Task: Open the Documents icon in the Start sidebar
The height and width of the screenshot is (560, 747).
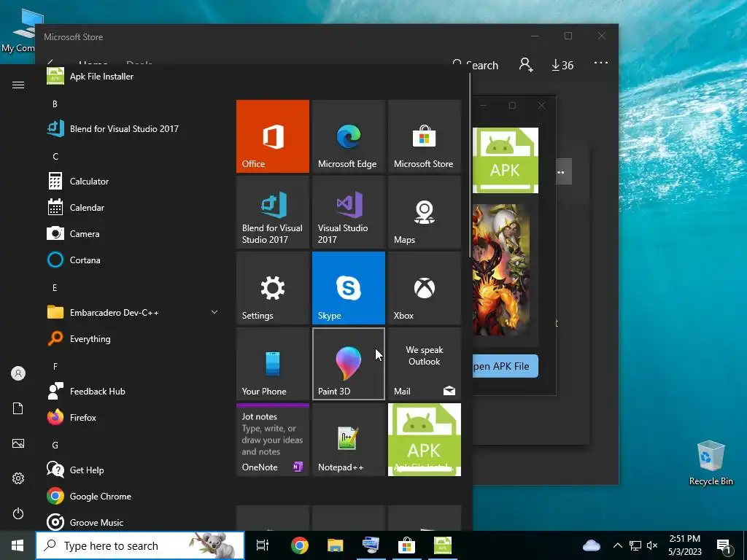Action: tap(18, 408)
